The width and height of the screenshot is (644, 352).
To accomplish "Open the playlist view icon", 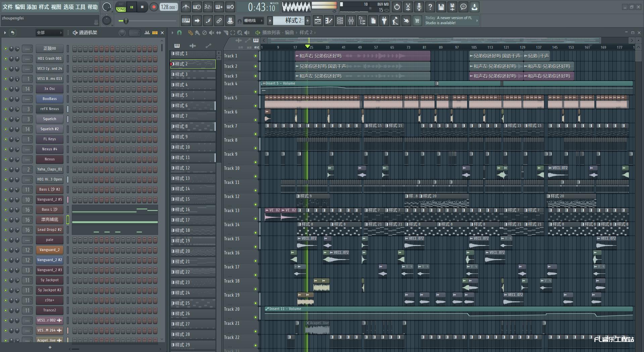I will pyautogui.click(x=317, y=21).
